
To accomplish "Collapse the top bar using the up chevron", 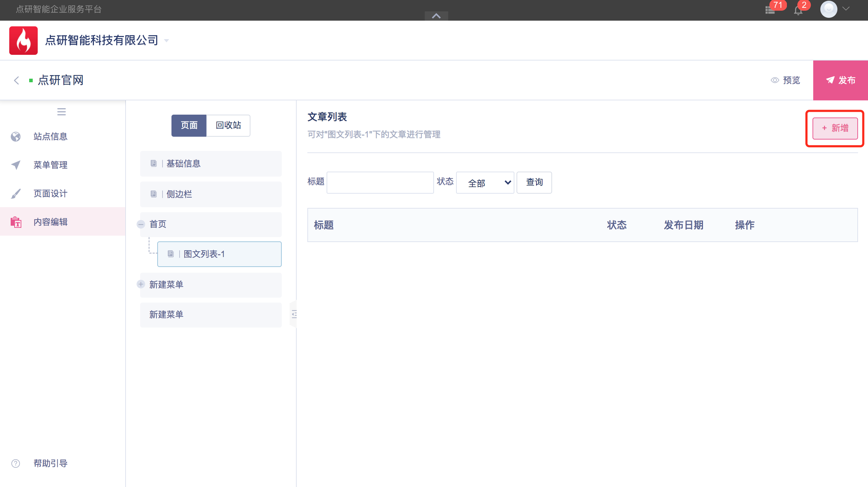I will 436,16.
